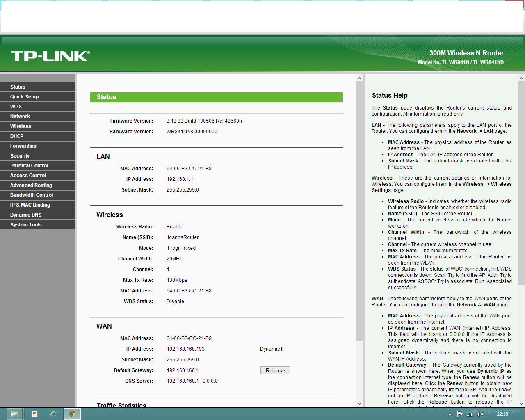The width and height of the screenshot is (525, 420).
Task: Show hidden system tray icons
Action: click(x=450, y=414)
